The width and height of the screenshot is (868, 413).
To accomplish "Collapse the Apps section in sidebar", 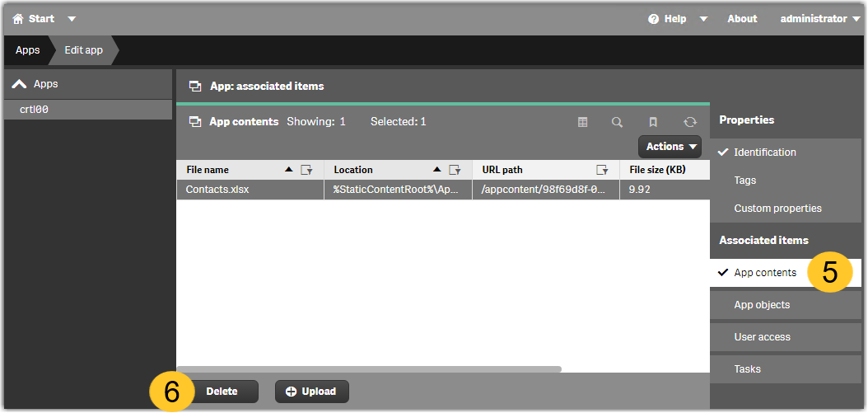I will [20, 84].
